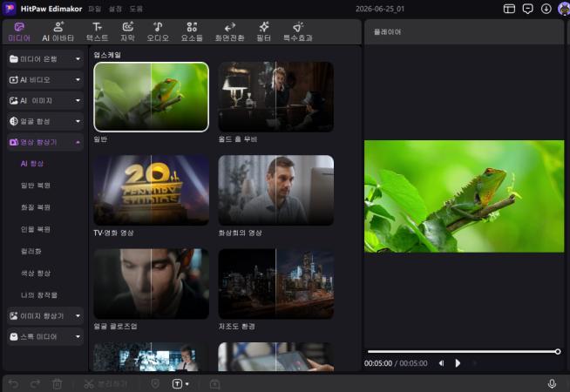Click the chameleon preview in the player

click(x=465, y=196)
